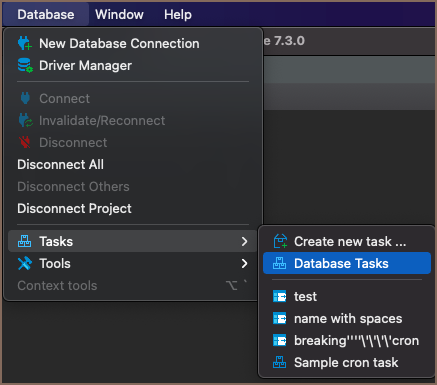The height and width of the screenshot is (385, 437).
Task: Click the Create new task icon
Action: (x=280, y=241)
